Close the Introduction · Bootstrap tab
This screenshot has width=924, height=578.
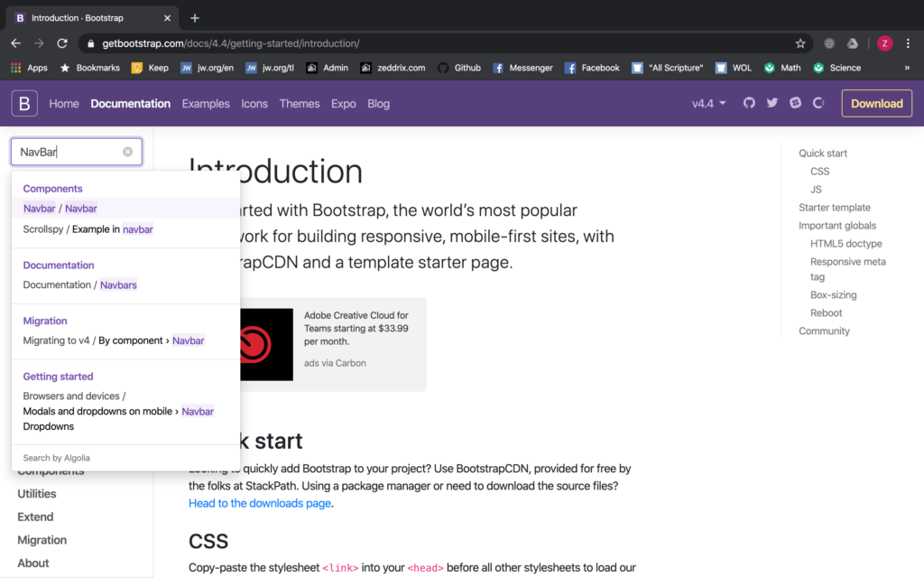167,18
